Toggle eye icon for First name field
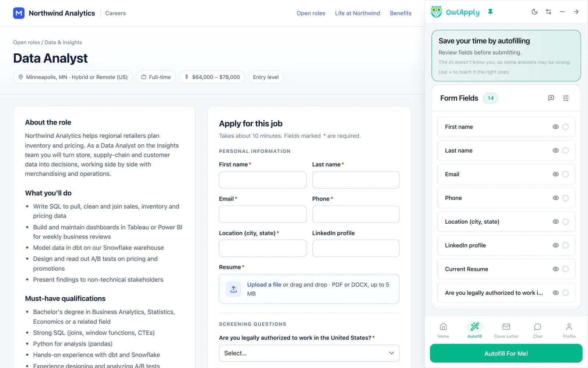 (x=556, y=127)
